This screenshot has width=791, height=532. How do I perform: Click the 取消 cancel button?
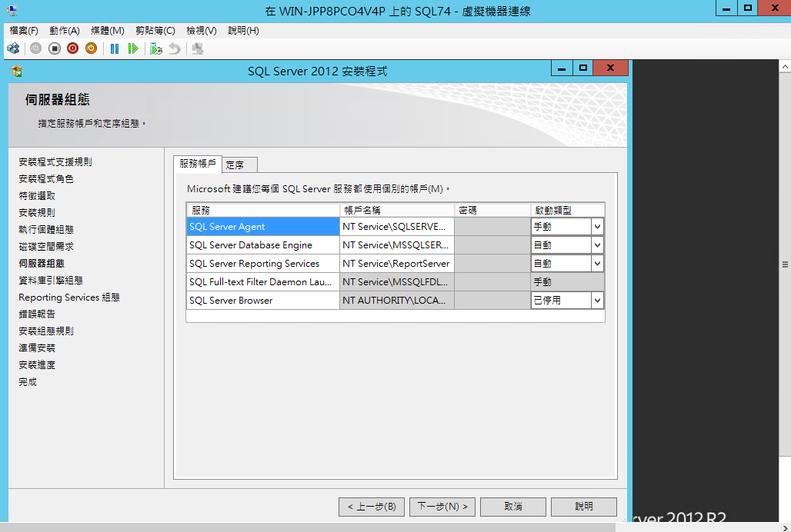[x=513, y=507]
